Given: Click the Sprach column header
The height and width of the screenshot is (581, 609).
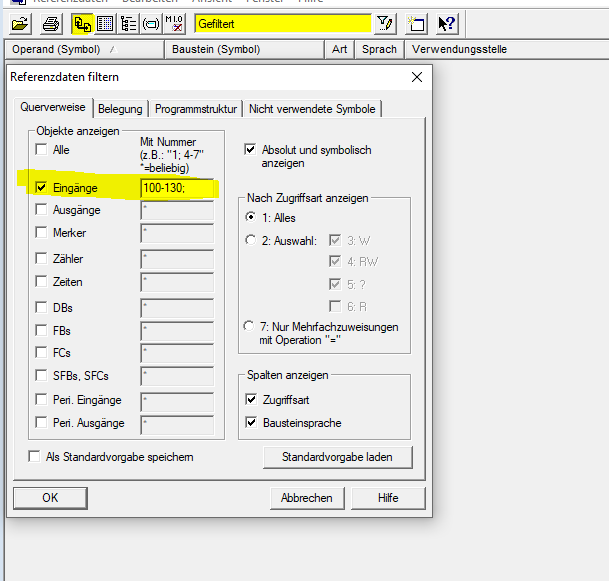Looking at the screenshot, I should 379,49.
